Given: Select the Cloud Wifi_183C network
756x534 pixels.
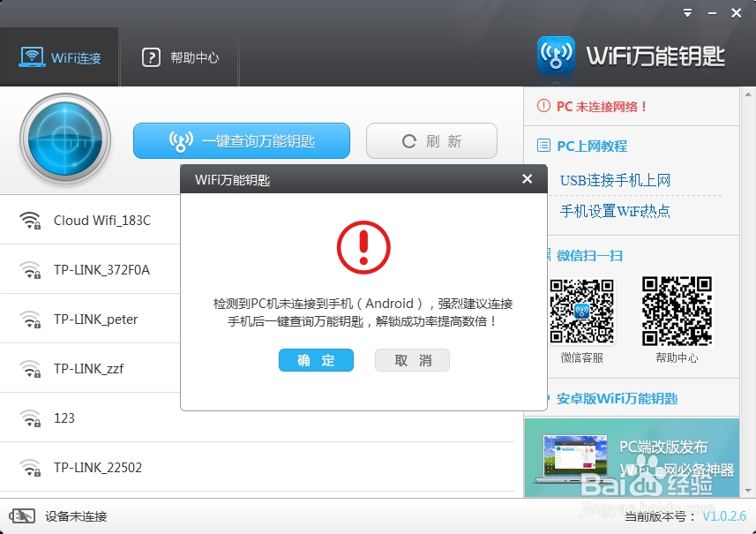Looking at the screenshot, I should (90, 220).
